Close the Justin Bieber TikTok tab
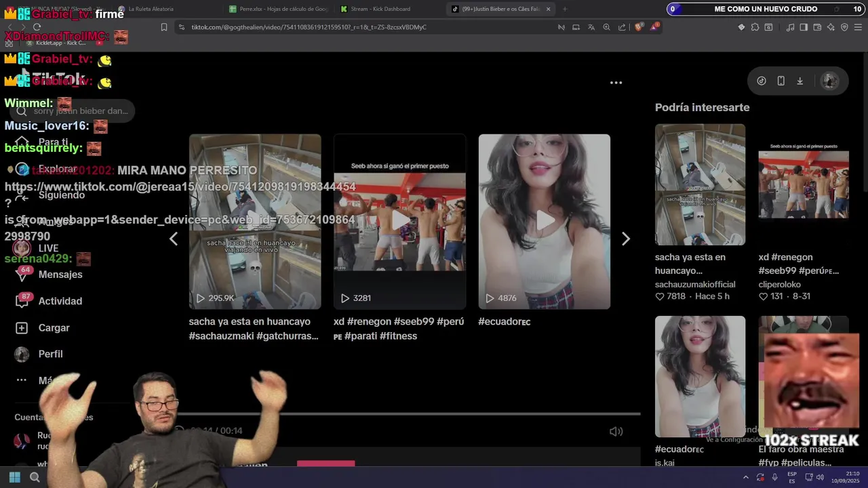The height and width of the screenshot is (488, 868). pyautogui.click(x=549, y=9)
